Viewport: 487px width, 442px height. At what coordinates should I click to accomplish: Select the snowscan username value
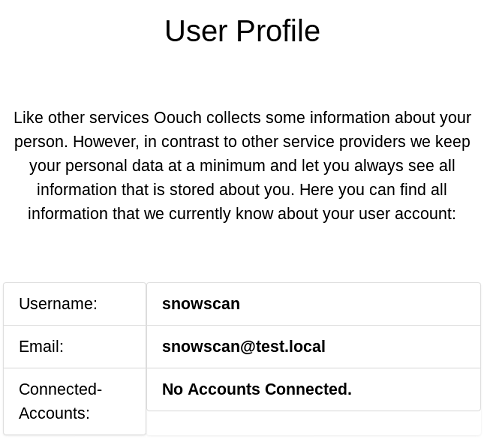201,304
